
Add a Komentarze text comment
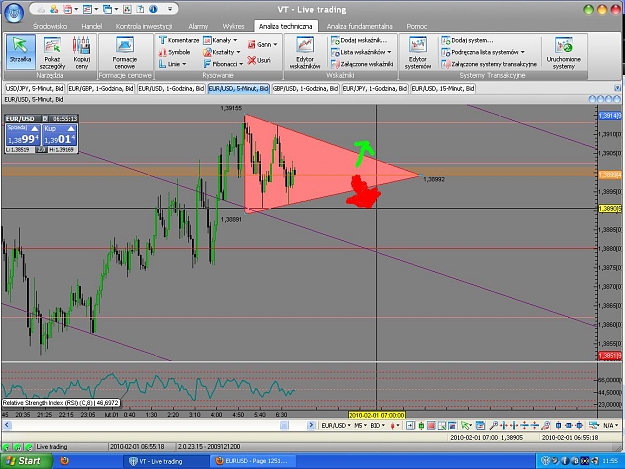click(x=179, y=40)
